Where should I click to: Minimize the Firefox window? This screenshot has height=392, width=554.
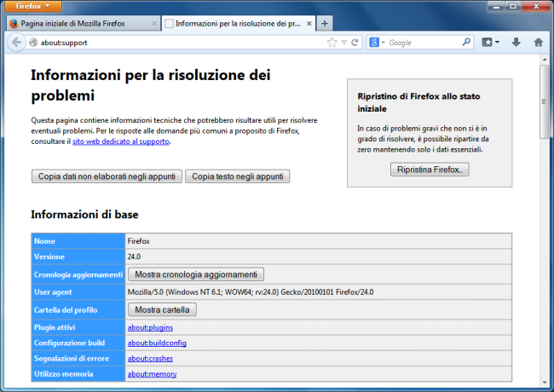click(496, 6)
